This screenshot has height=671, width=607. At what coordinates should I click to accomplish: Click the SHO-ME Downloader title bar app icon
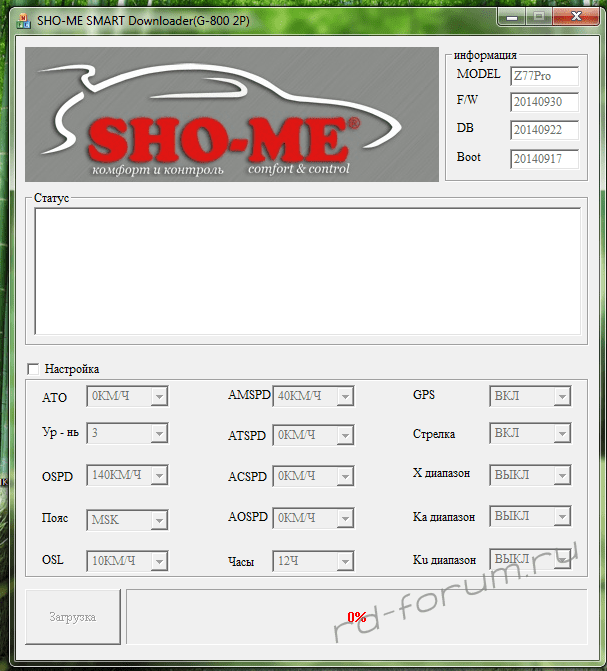click(x=23, y=21)
